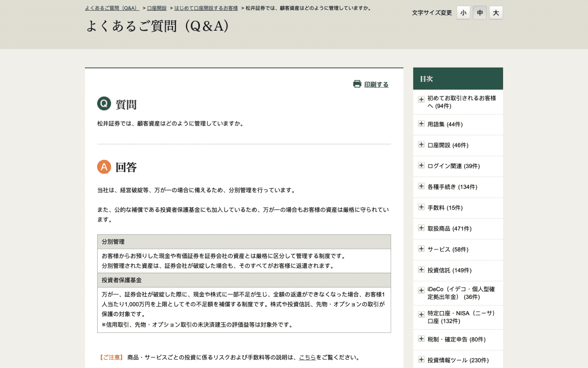Screen dimensions: 588x368
Task: Expand the 用語集 (44件) plus icon
Action: point(421,124)
